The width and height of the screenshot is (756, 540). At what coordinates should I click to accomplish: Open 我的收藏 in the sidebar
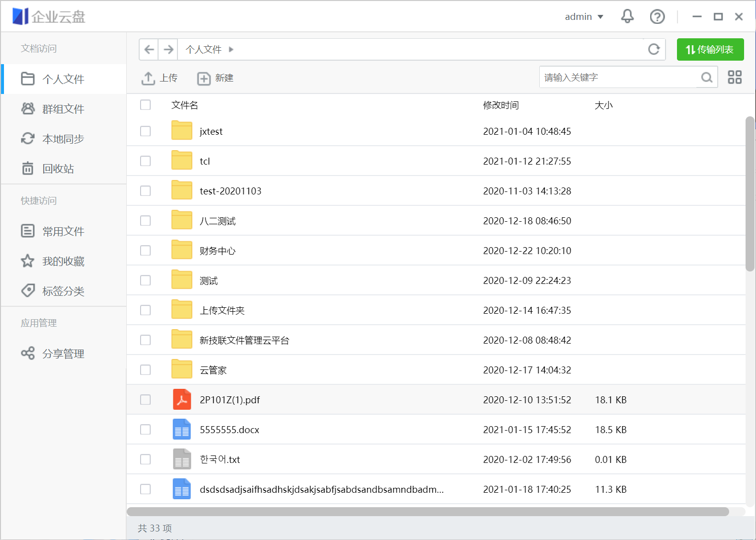point(64,261)
